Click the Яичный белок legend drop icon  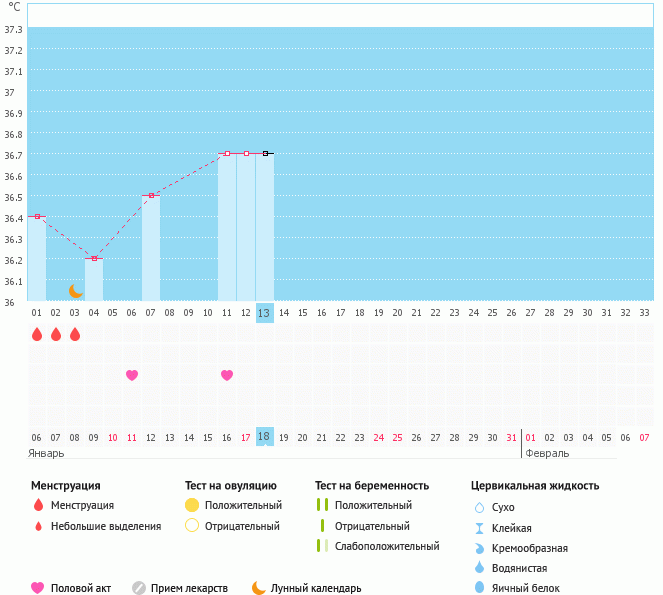[x=479, y=588]
